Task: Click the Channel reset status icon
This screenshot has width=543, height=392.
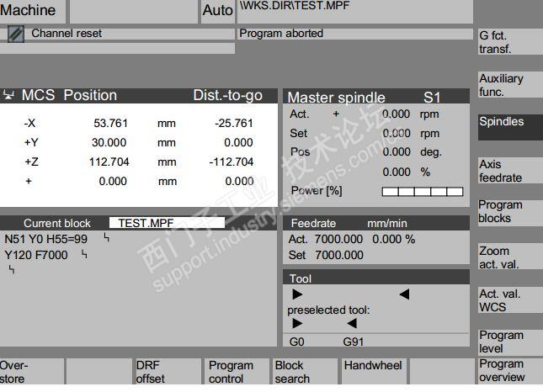Action: 16,34
